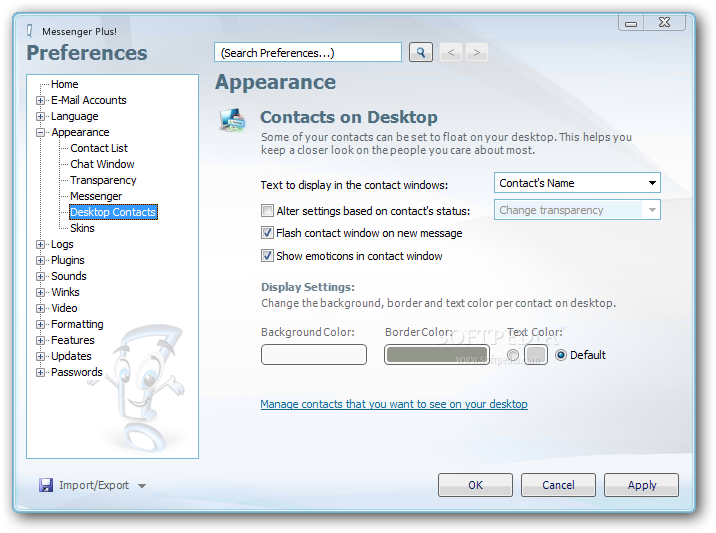The height and width of the screenshot is (533, 716).
Task: Expand the Plugins tree node
Action: (x=41, y=260)
